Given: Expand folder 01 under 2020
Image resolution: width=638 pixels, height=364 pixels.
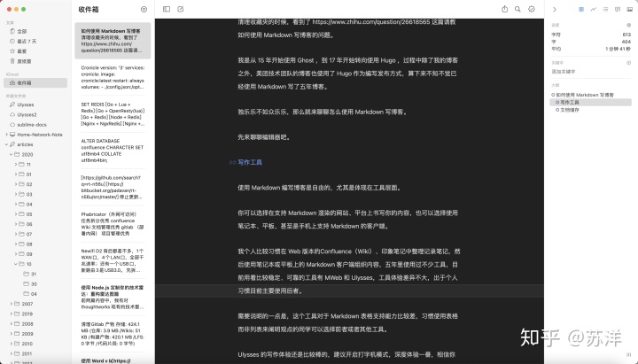Looking at the screenshot, I should pyautogui.click(x=16, y=174).
